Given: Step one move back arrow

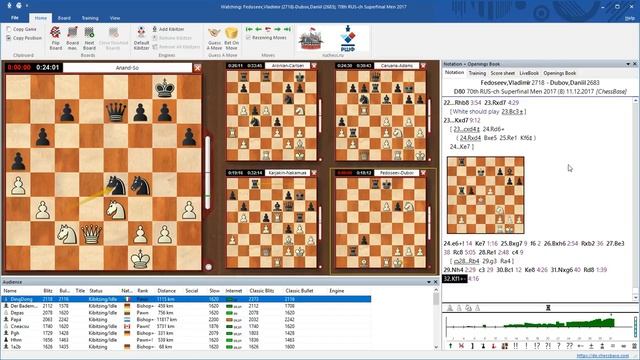Looking at the screenshot, I should pyautogui.click(x=258, y=29).
